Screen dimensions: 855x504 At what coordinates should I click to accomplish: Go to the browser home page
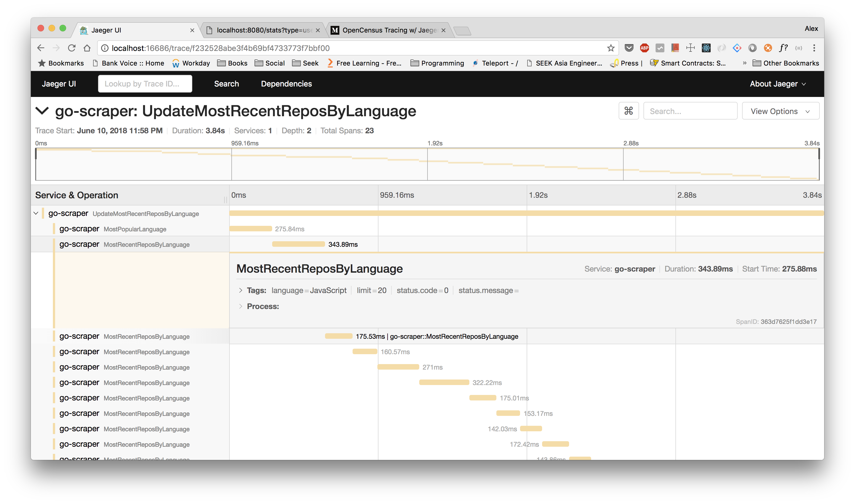click(87, 48)
